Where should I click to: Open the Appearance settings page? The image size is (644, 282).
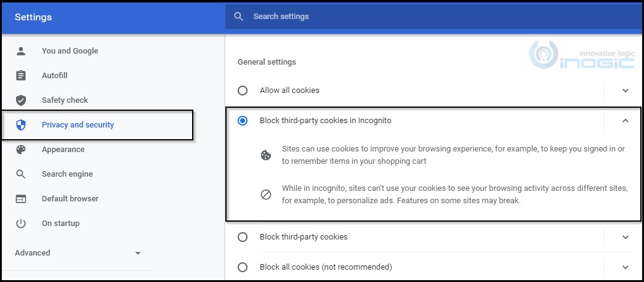coord(63,150)
